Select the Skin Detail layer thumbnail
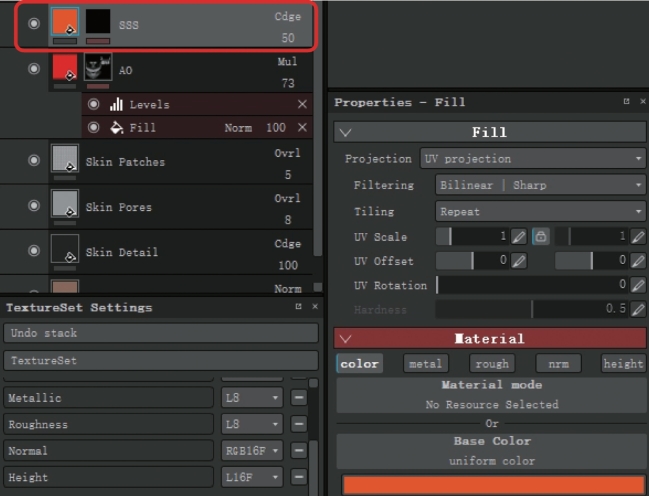The height and width of the screenshot is (496, 649). coord(65,248)
